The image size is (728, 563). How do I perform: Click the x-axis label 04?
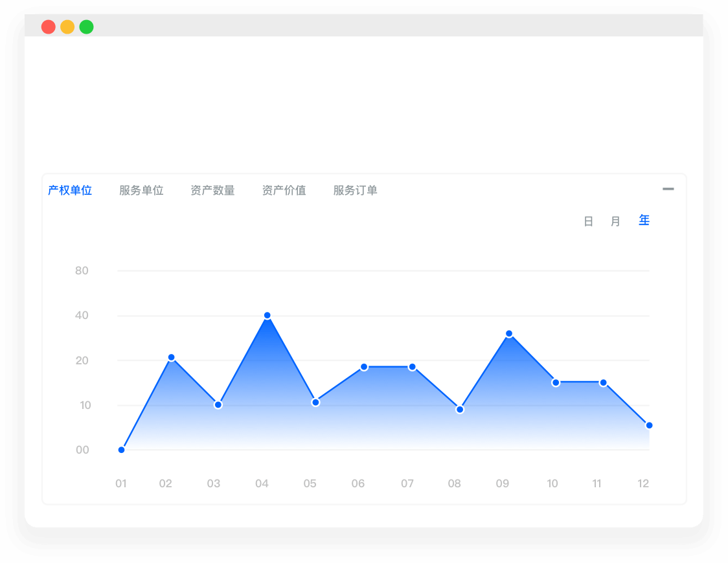[x=262, y=483]
